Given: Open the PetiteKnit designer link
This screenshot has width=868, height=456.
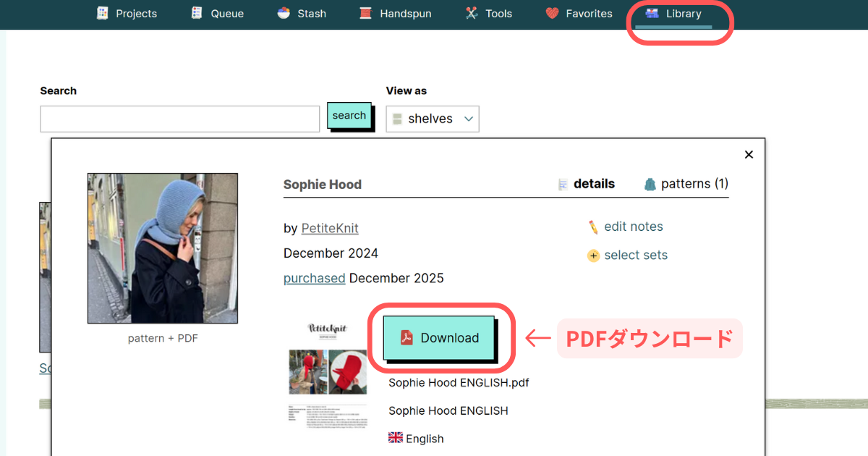Looking at the screenshot, I should pos(330,228).
